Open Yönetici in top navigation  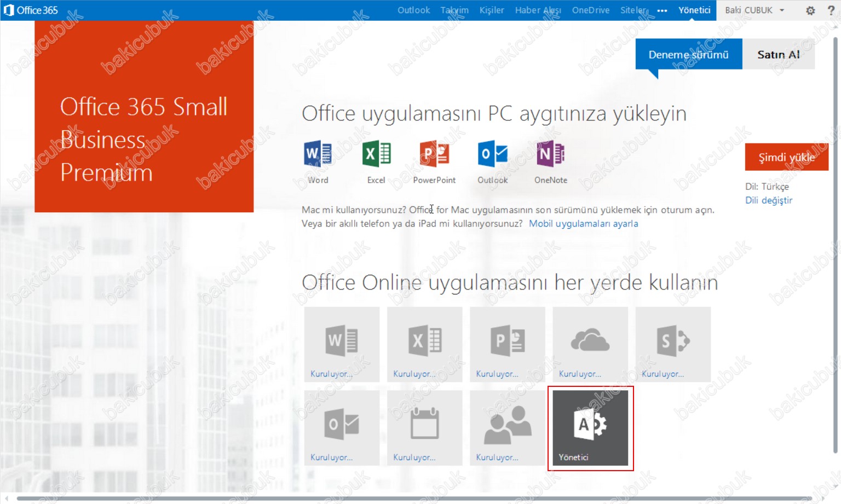(694, 10)
